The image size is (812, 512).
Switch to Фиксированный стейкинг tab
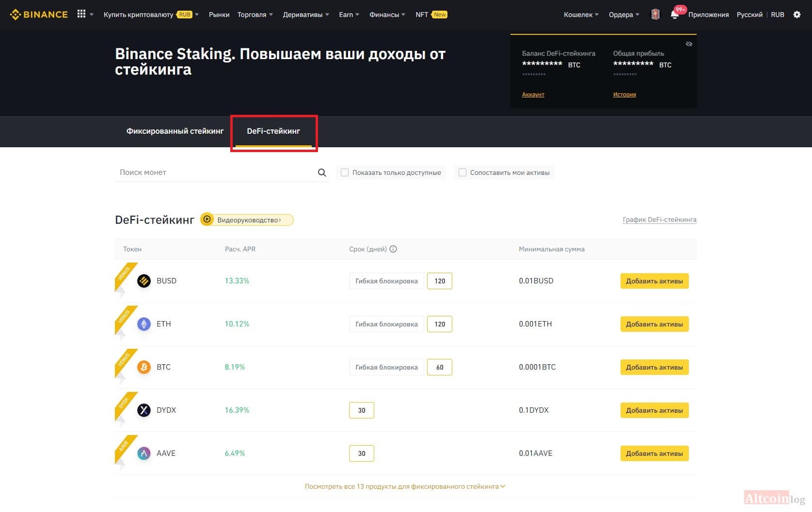(175, 131)
